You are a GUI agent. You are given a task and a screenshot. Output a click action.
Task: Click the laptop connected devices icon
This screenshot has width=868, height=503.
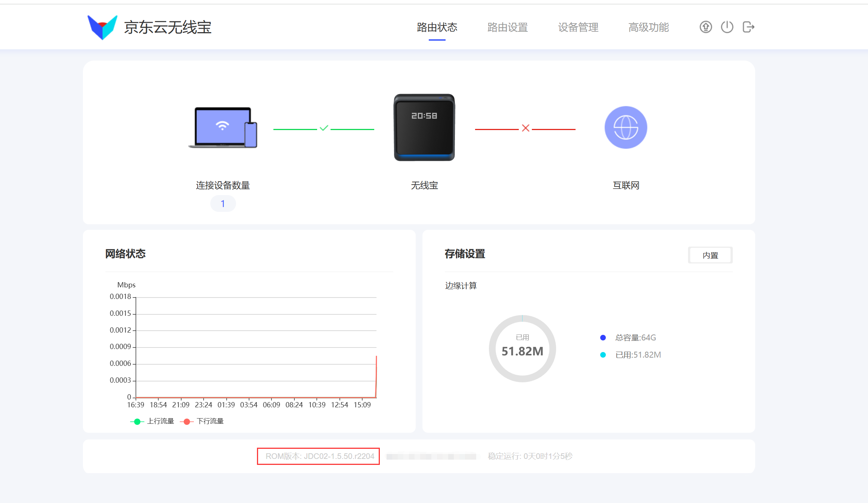[x=223, y=127]
